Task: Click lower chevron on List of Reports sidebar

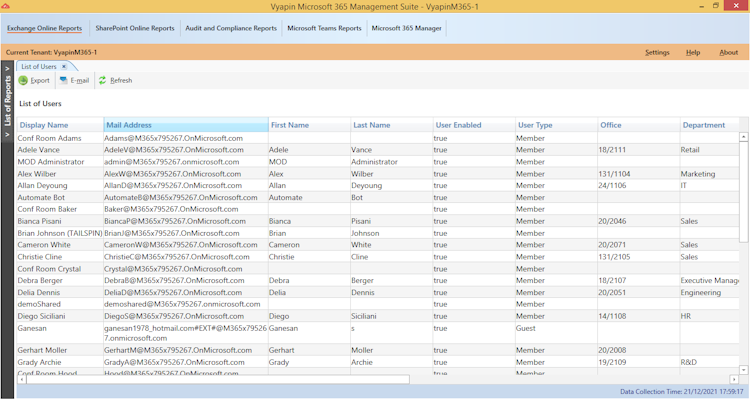Action: click(7, 135)
